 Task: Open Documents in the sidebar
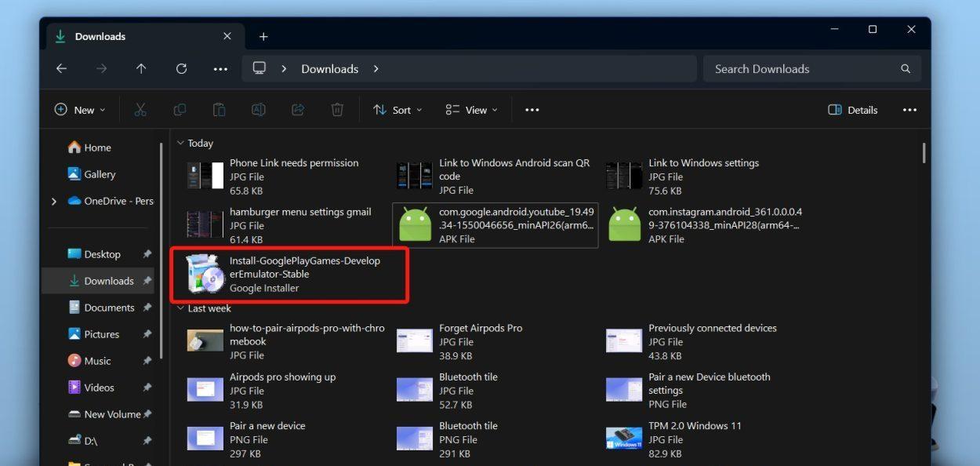tap(101, 308)
